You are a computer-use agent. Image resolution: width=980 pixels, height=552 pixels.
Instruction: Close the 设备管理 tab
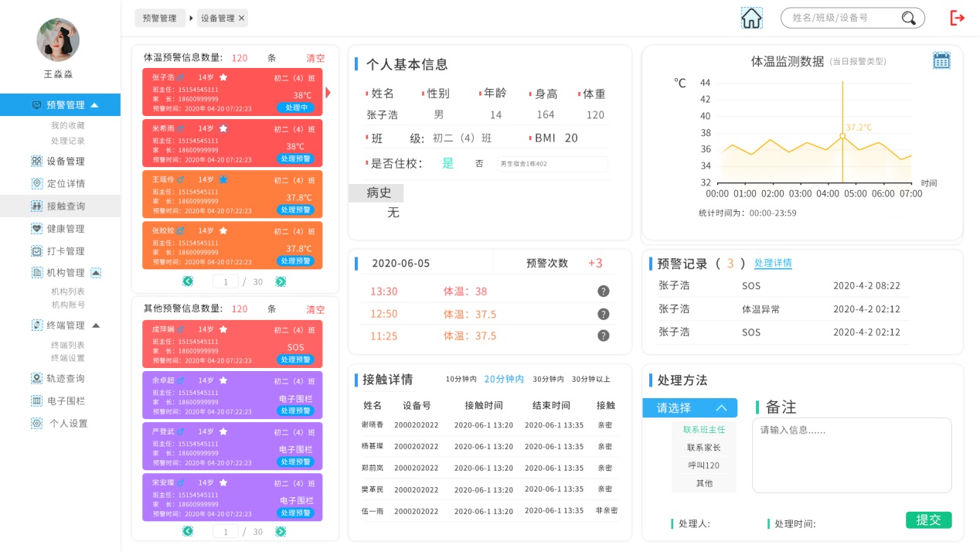(x=242, y=18)
